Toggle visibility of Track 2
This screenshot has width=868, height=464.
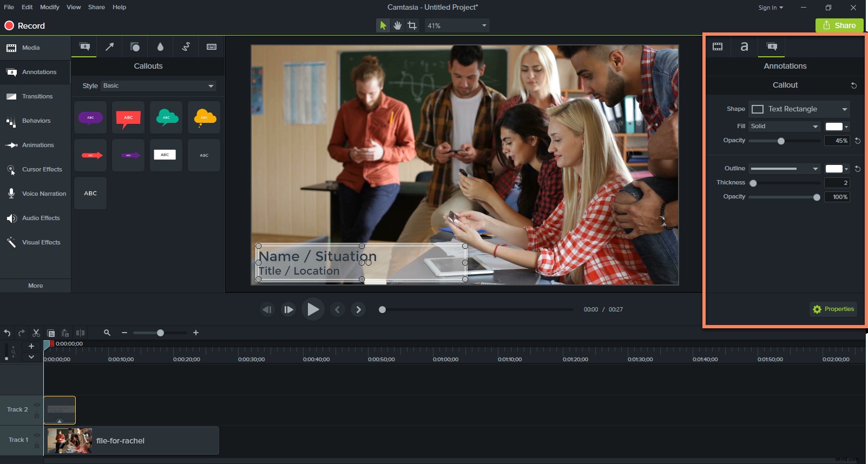point(37,405)
